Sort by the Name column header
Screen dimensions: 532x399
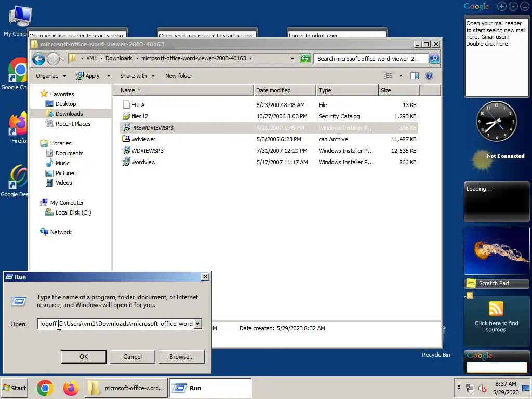pyautogui.click(x=183, y=90)
